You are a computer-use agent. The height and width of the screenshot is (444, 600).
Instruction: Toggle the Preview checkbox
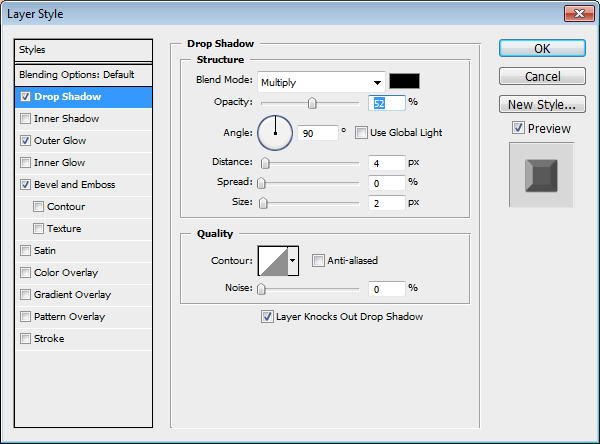518,128
